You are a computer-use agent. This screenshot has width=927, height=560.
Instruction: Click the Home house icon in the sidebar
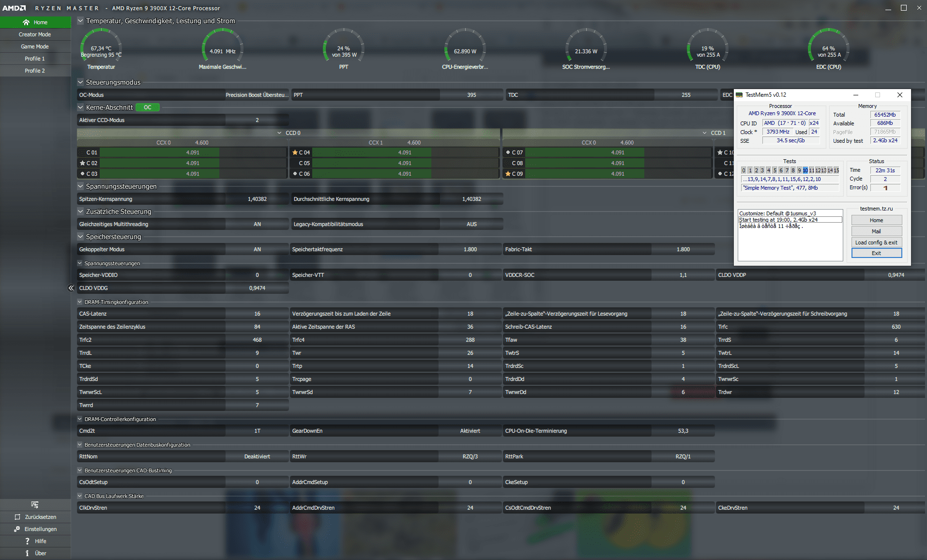[26, 22]
